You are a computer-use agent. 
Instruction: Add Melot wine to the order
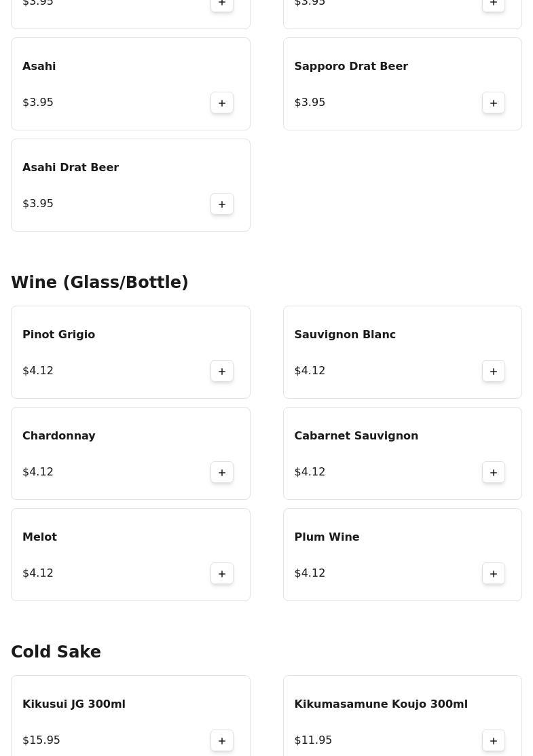[x=222, y=573]
